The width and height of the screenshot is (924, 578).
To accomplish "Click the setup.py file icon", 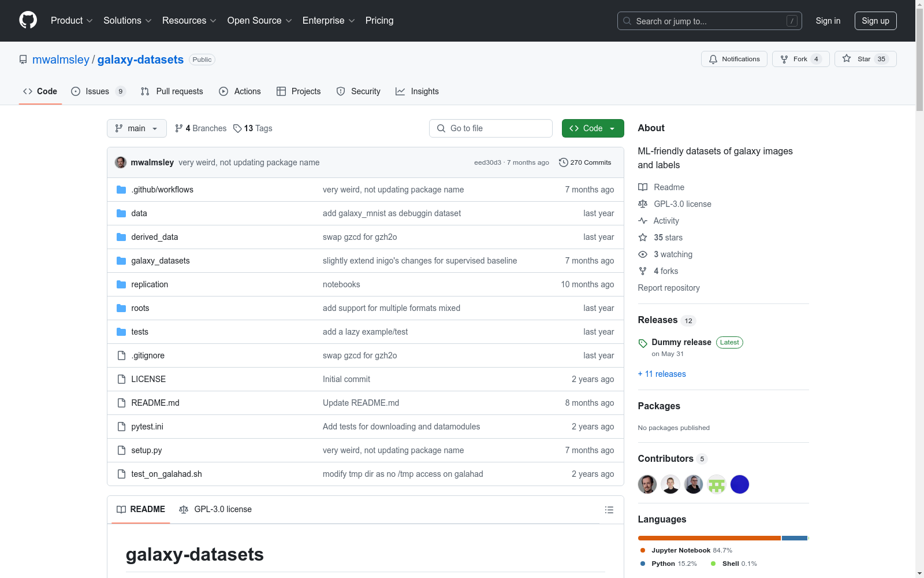I will click(x=121, y=450).
